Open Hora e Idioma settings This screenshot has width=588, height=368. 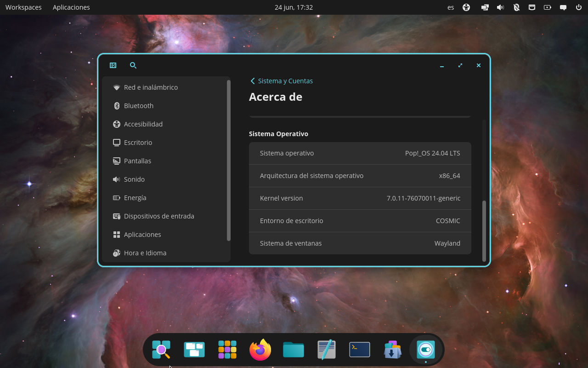click(166, 253)
